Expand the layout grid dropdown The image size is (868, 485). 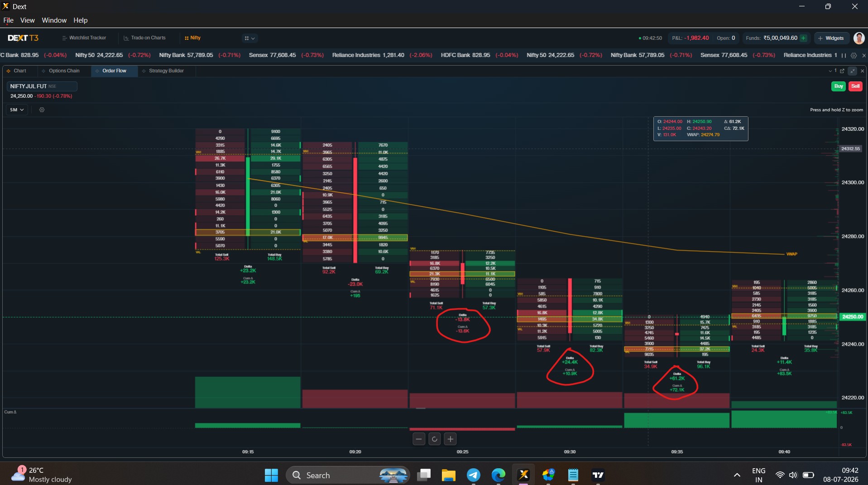tap(249, 38)
